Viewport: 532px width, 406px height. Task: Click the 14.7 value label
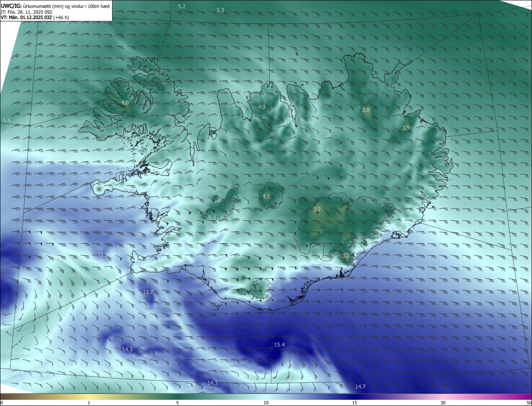[x=360, y=386]
